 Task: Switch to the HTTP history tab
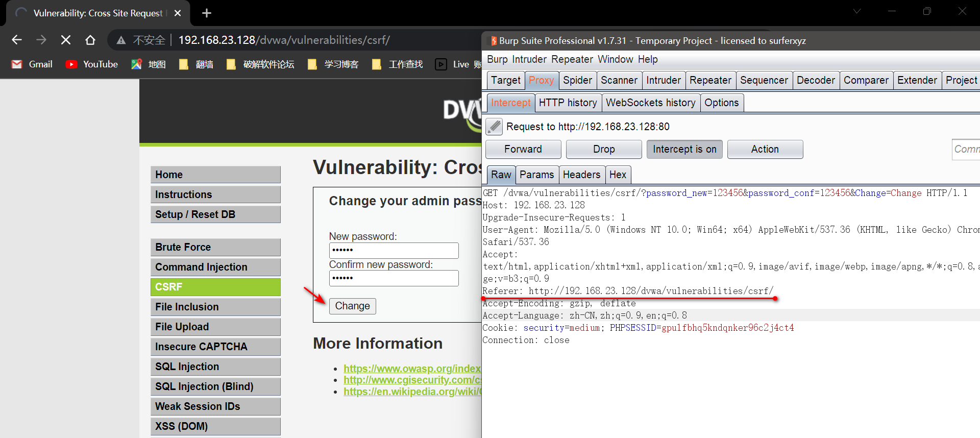tap(568, 103)
